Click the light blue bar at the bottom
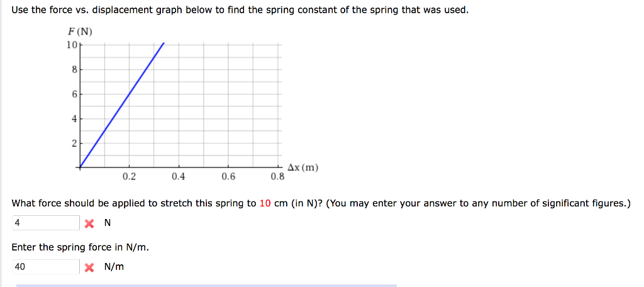The width and height of the screenshot is (644, 287). click(206, 285)
